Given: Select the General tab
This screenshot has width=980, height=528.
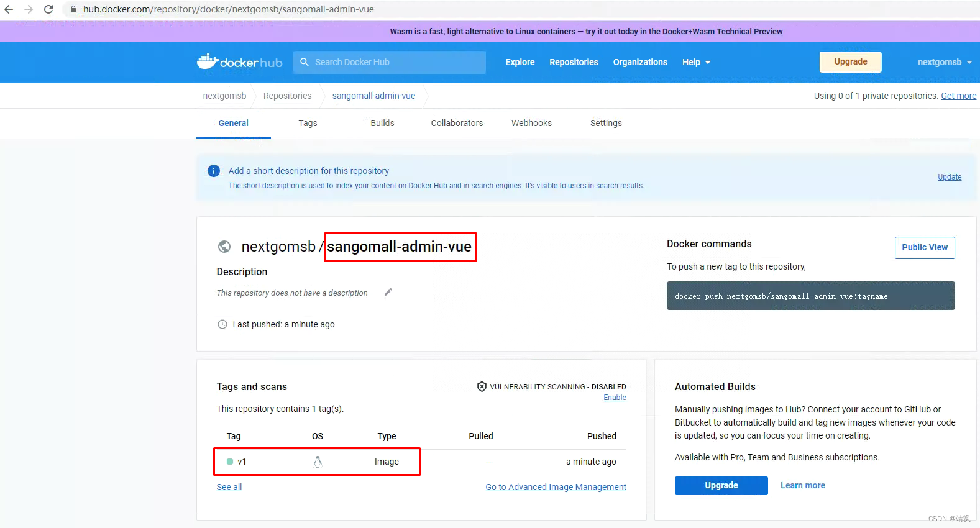Looking at the screenshot, I should 234,123.
